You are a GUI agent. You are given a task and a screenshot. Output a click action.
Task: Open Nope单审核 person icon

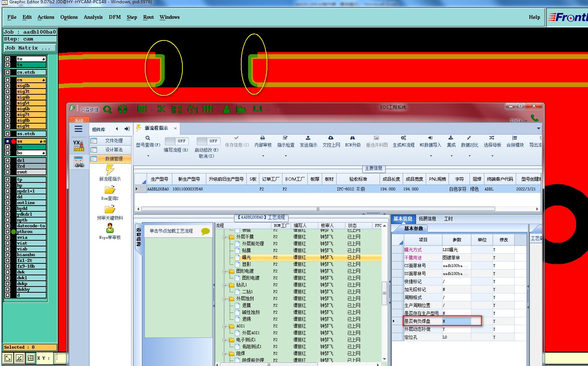(110, 228)
